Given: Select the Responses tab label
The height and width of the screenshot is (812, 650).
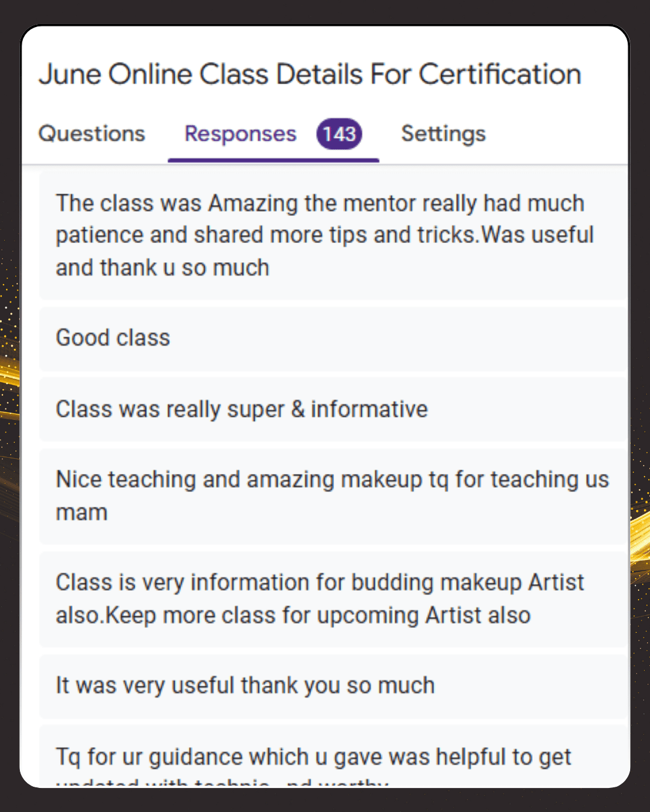Looking at the screenshot, I should point(240,134).
